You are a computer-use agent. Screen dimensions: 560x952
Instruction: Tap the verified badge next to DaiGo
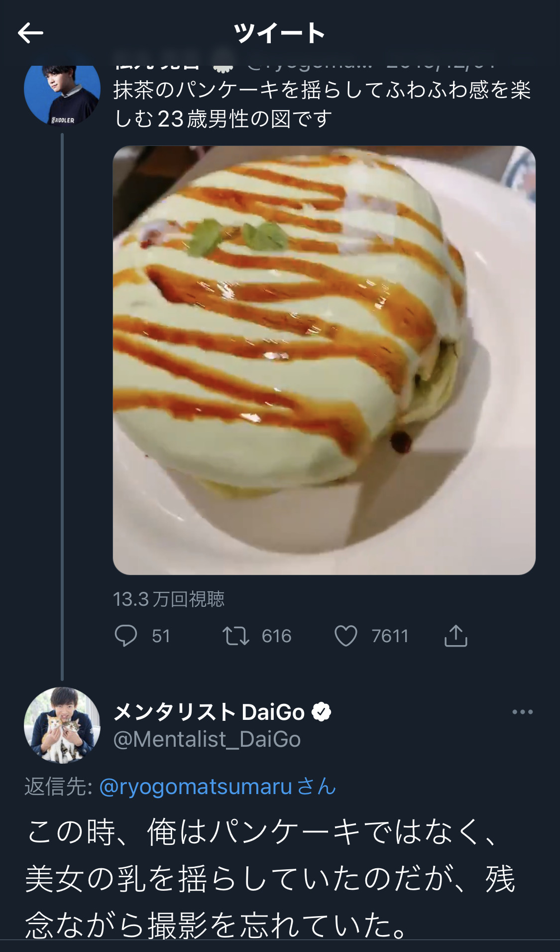[x=321, y=712]
